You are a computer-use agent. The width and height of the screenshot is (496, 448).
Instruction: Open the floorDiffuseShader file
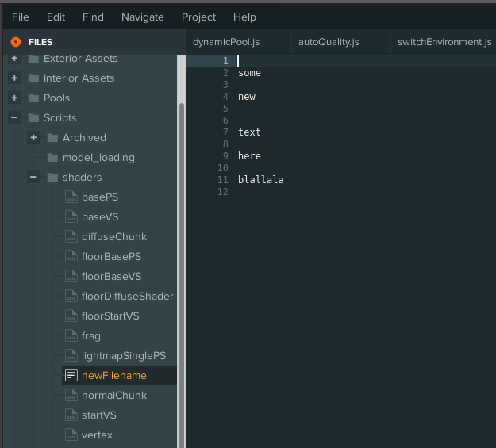(128, 297)
